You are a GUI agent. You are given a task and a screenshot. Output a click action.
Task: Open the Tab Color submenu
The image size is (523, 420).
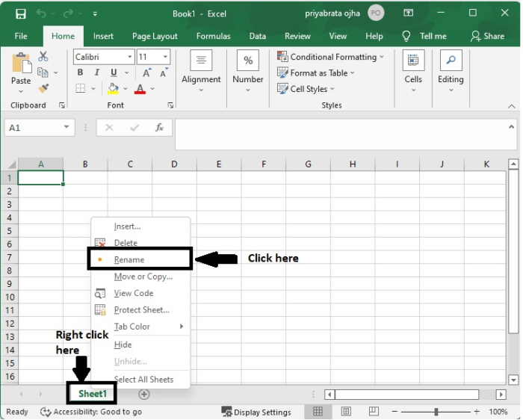[140, 327]
